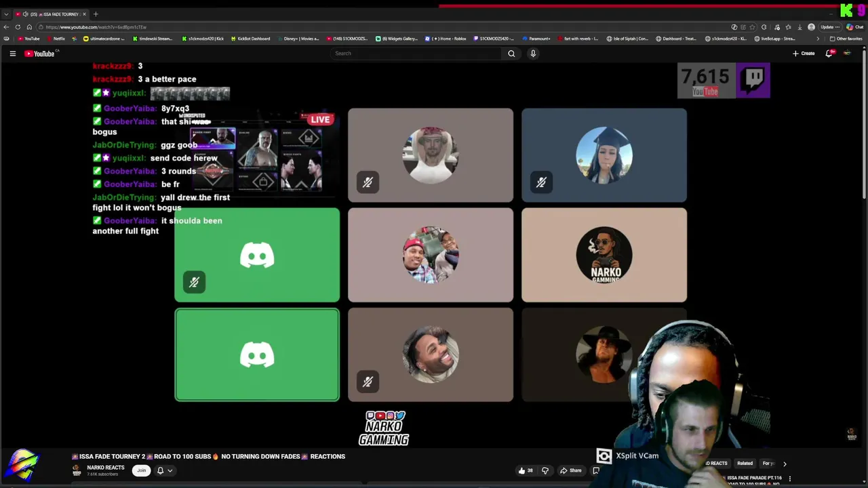Open a new browser tab
The height and width of the screenshot is (488, 868).
tap(96, 14)
